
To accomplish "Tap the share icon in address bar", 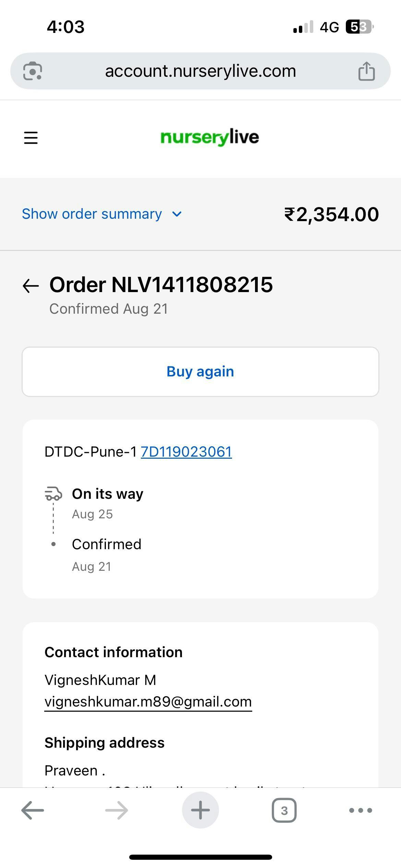I will pyautogui.click(x=366, y=71).
